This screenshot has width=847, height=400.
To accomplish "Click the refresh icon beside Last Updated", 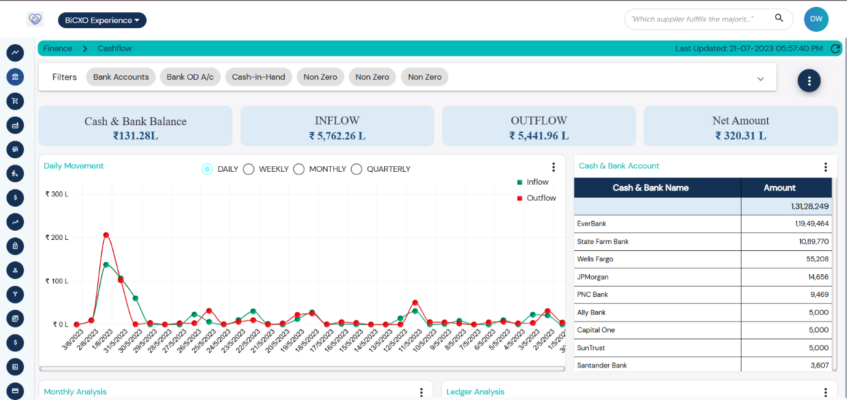I will click(836, 48).
